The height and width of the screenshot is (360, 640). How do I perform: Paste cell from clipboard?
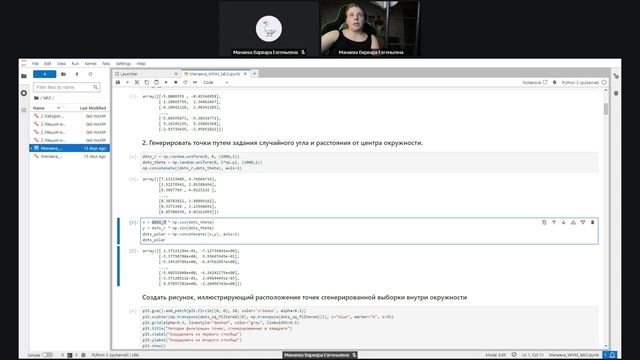click(156, 82)
